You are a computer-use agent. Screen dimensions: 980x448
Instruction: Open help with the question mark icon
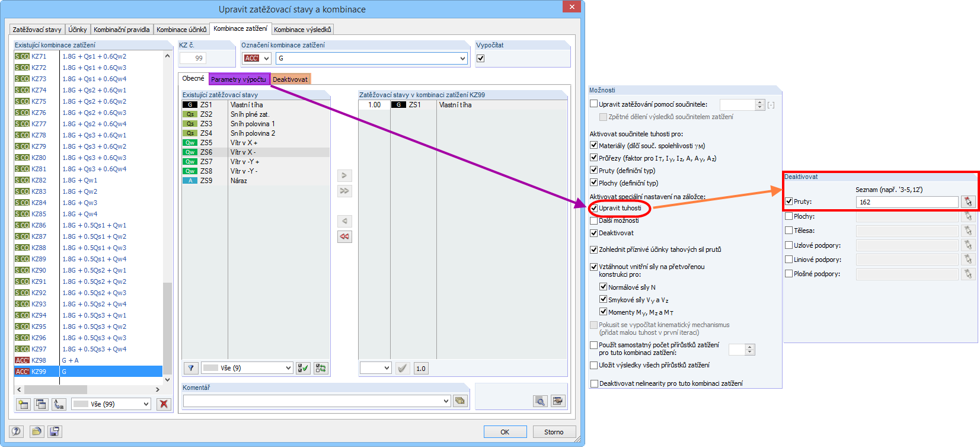[x=17, y=431]
